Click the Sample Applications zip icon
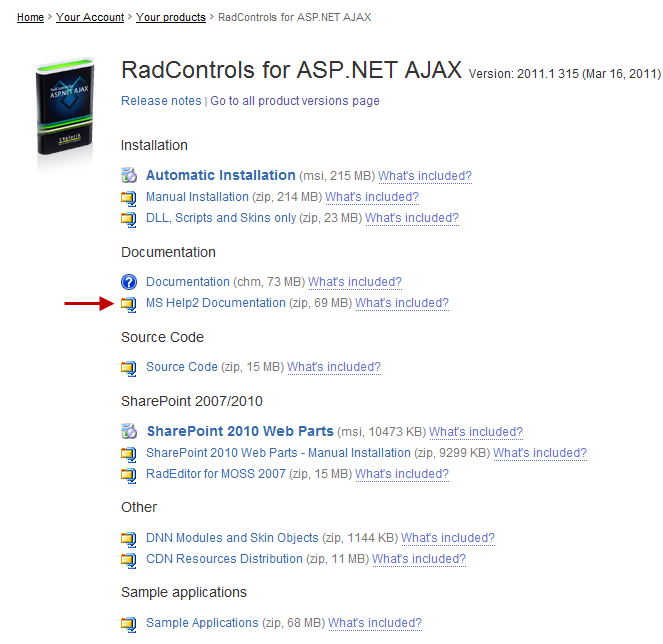The height and width of the screenshot is (644, 663). (x=129, y=624)
